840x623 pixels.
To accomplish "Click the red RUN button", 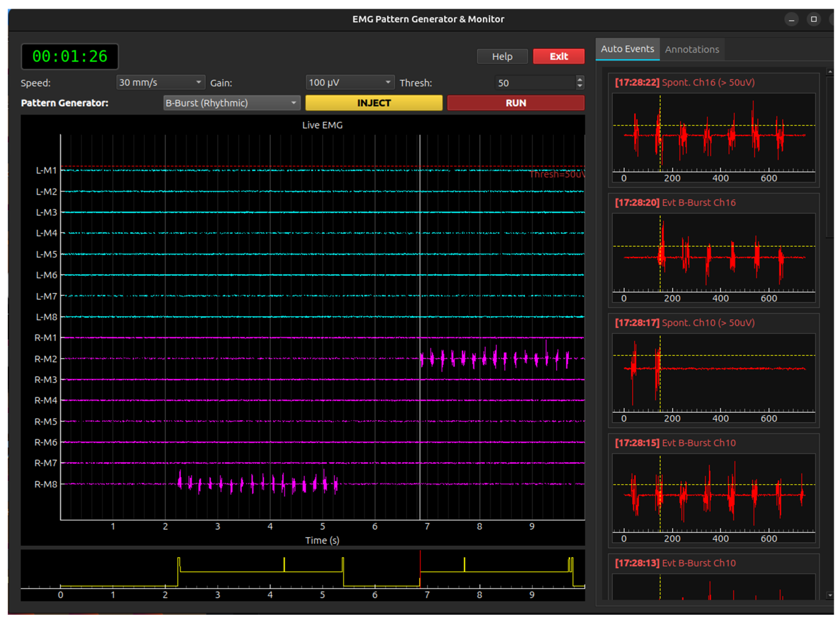I will pos(515,103).
